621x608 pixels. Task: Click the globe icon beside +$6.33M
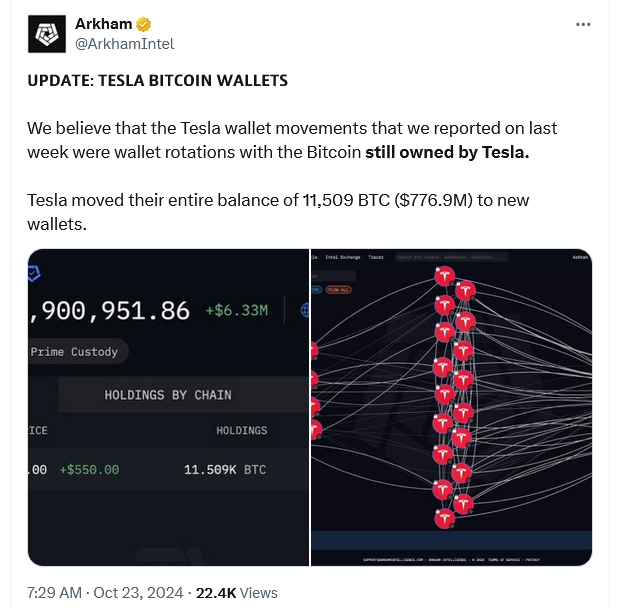coord(303,310)
